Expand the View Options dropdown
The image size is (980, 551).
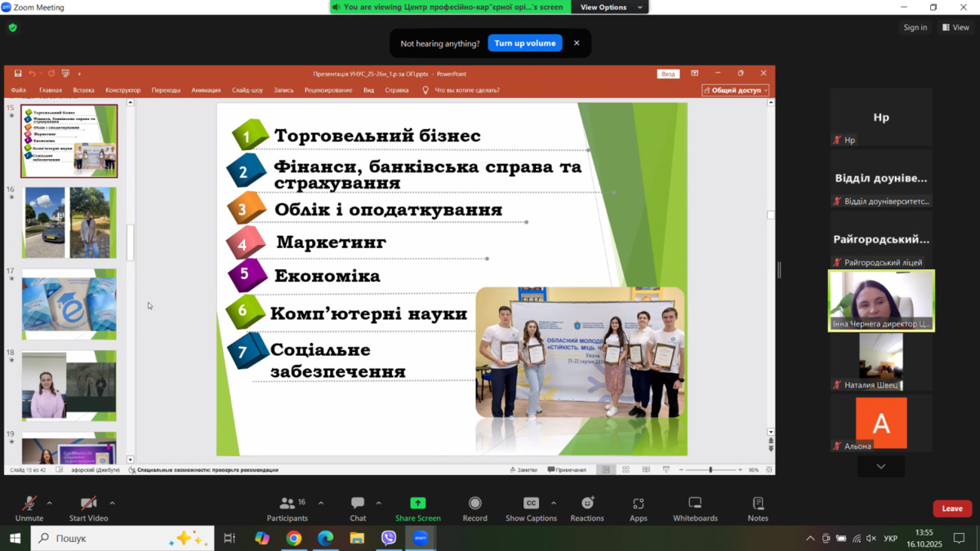612,7
